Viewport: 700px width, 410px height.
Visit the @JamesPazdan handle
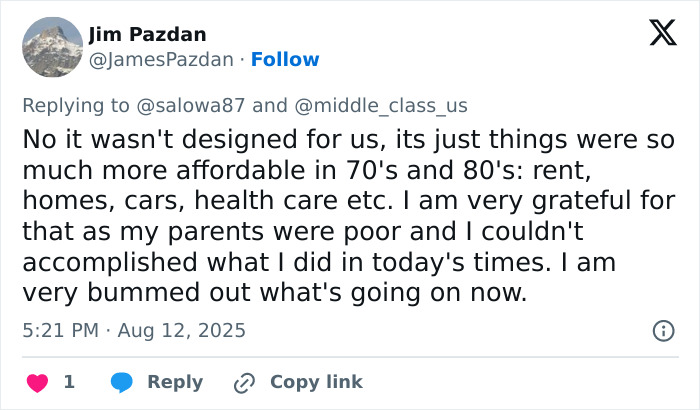[x=161, y=60]
